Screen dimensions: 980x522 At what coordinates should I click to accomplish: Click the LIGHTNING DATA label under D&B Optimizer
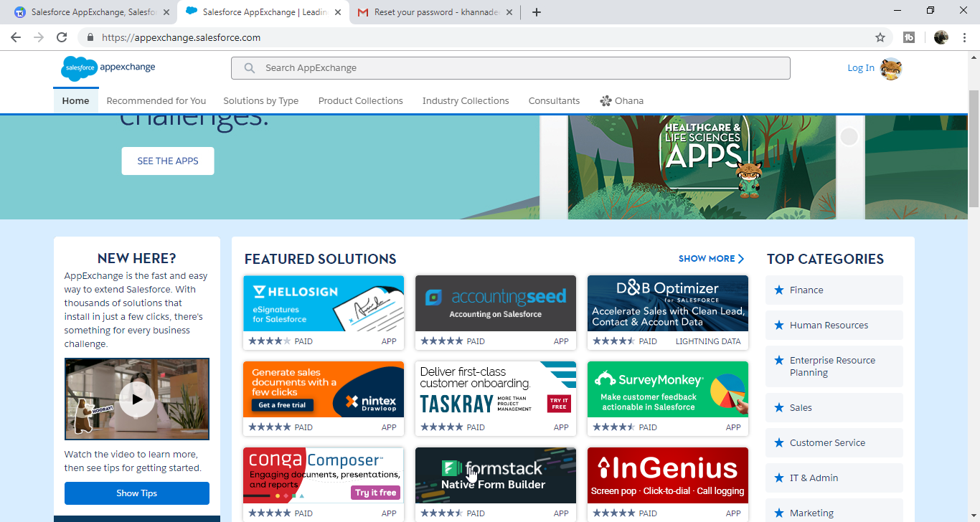click(708, 341)
